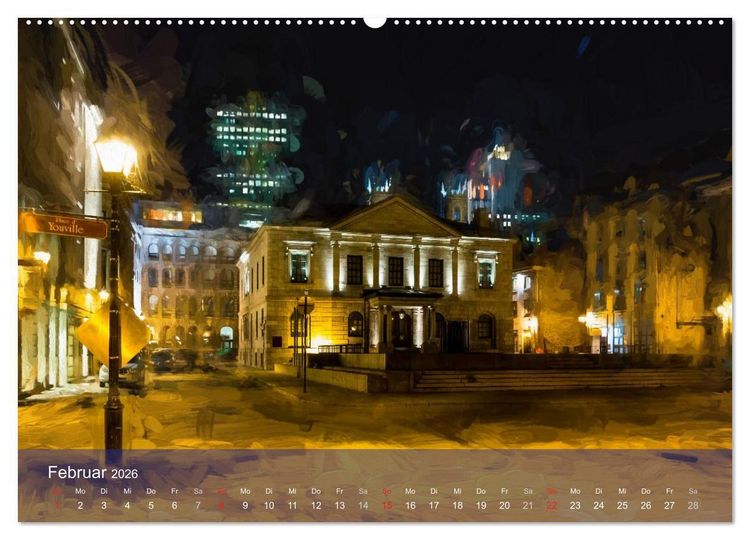
Task: Select date 23 in the calendar row
Action: click(575, 505)
